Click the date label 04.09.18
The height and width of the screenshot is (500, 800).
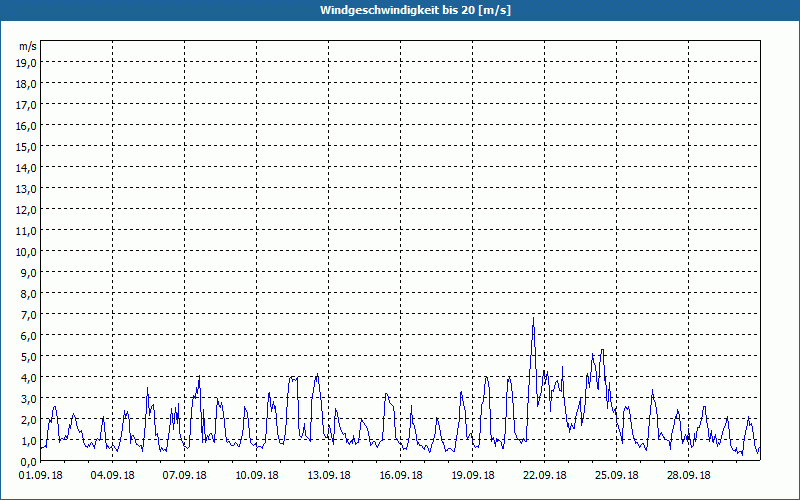113,476
